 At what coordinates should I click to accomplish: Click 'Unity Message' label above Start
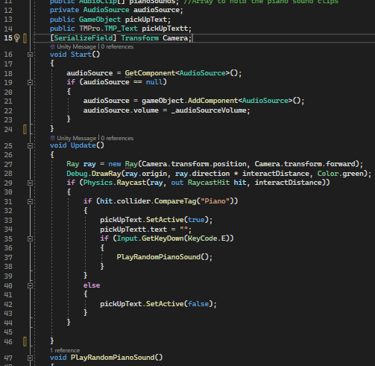pyautogui.click(x=76, y=47)
